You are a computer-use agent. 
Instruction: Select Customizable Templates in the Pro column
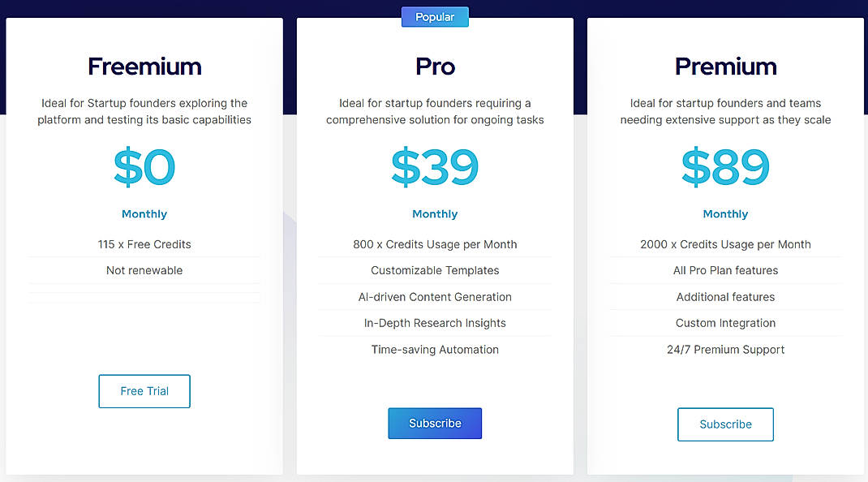435,270
